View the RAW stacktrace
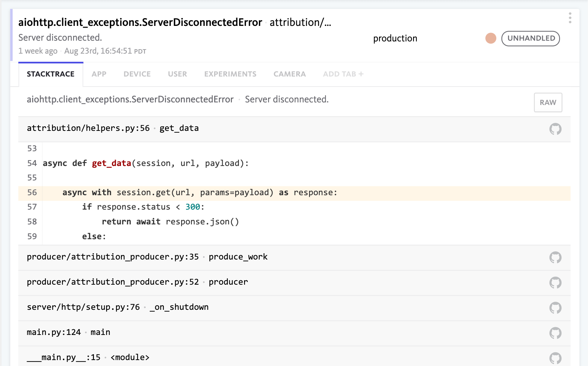588x366 pixels. coord(548,102)
